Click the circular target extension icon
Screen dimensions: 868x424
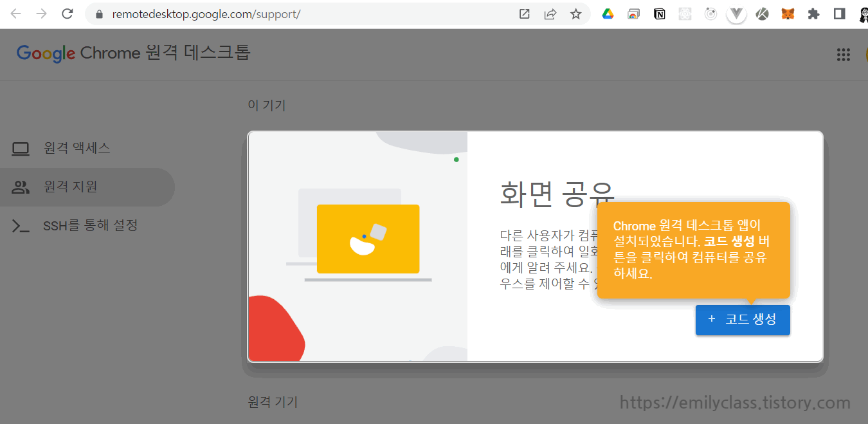coord(710,14)
